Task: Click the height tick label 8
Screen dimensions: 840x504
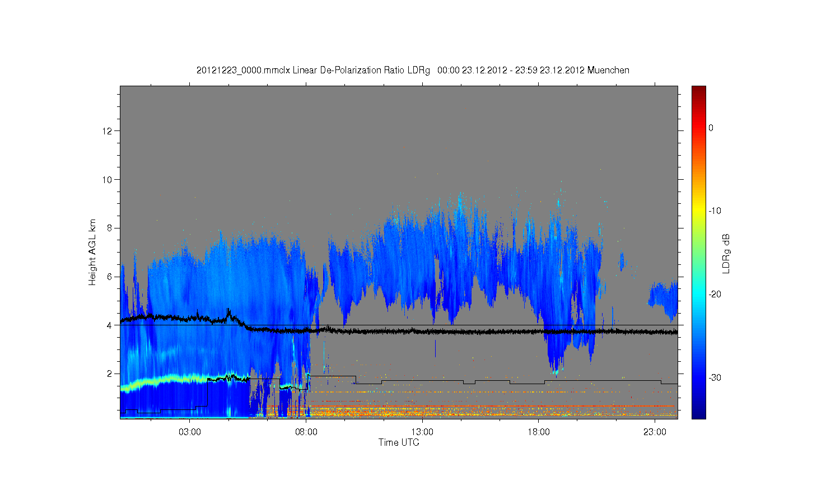Action: coord(109,228)
